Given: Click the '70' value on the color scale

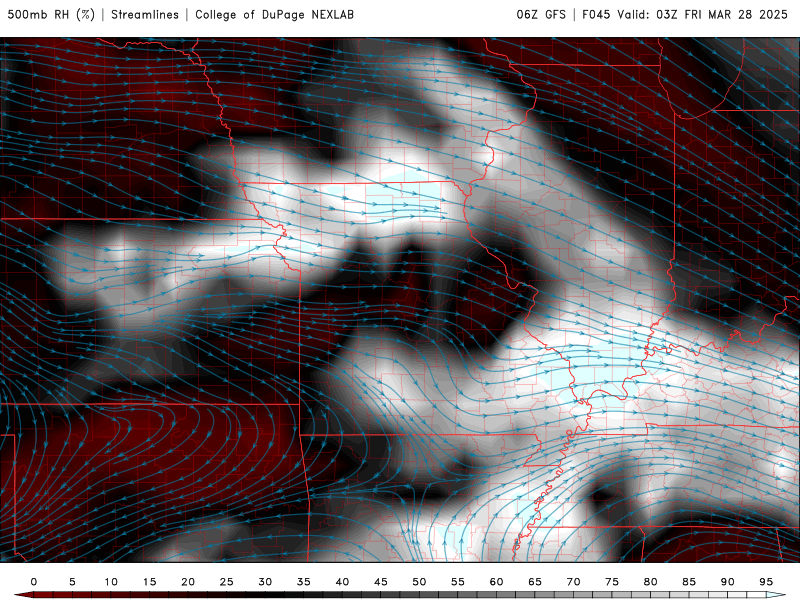Looking at the screenshot, I should 573,582.
